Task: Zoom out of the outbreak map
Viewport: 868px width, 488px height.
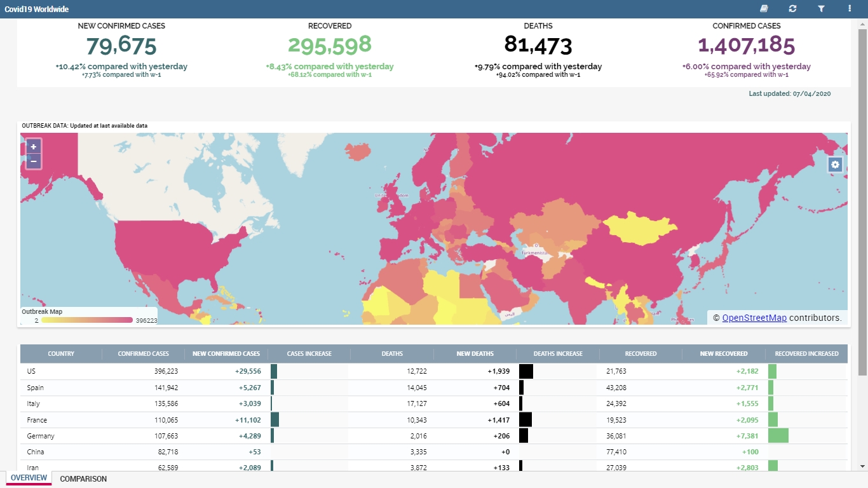Action: click(34, 161)
